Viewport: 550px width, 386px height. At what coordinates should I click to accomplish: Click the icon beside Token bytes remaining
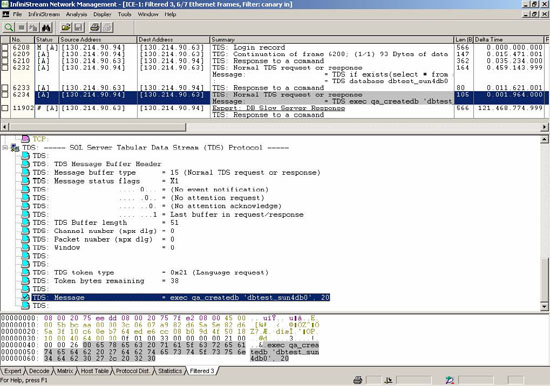point(25,281)
